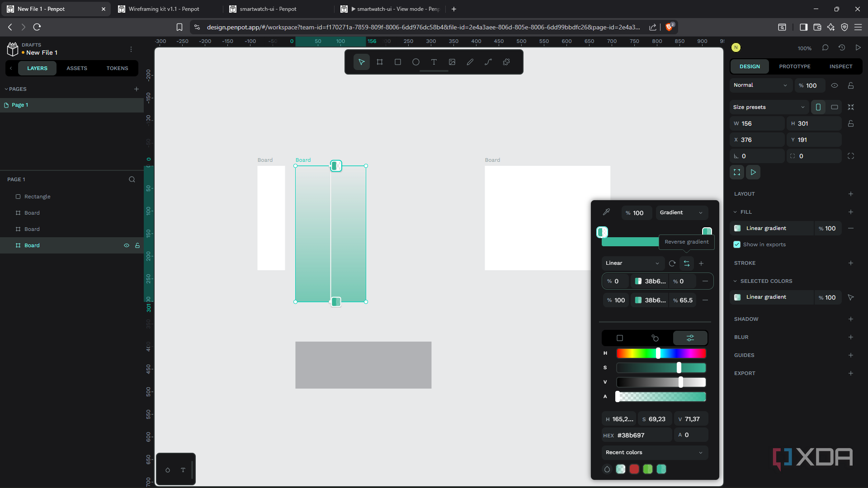Open the Linear gradient type dropdown

click(x=632, y=263)
